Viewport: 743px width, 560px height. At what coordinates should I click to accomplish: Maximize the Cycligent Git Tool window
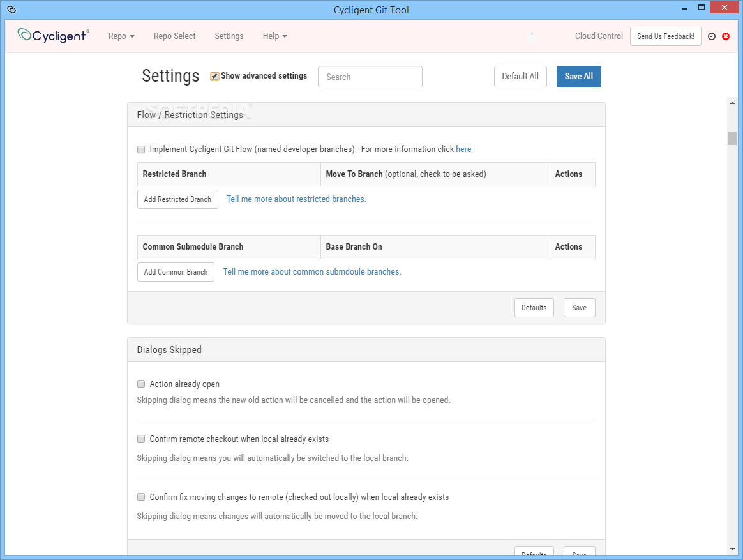coord(702,8)
